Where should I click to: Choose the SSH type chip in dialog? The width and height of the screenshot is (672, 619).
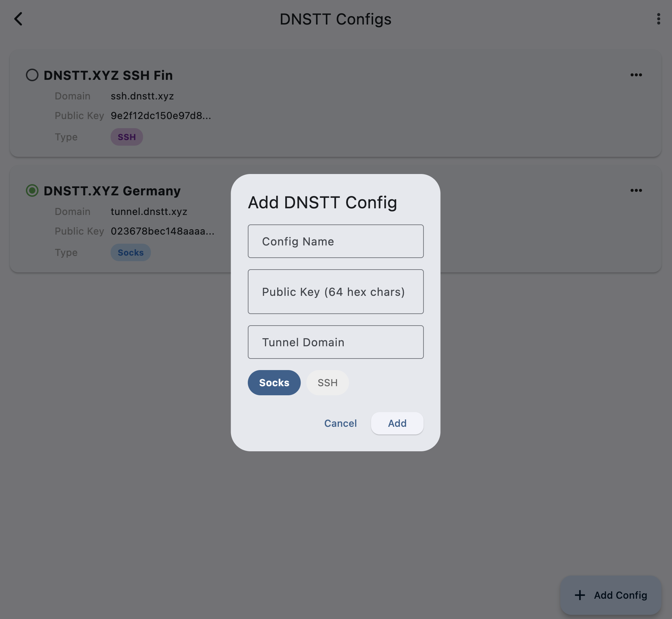click(328, 383)
